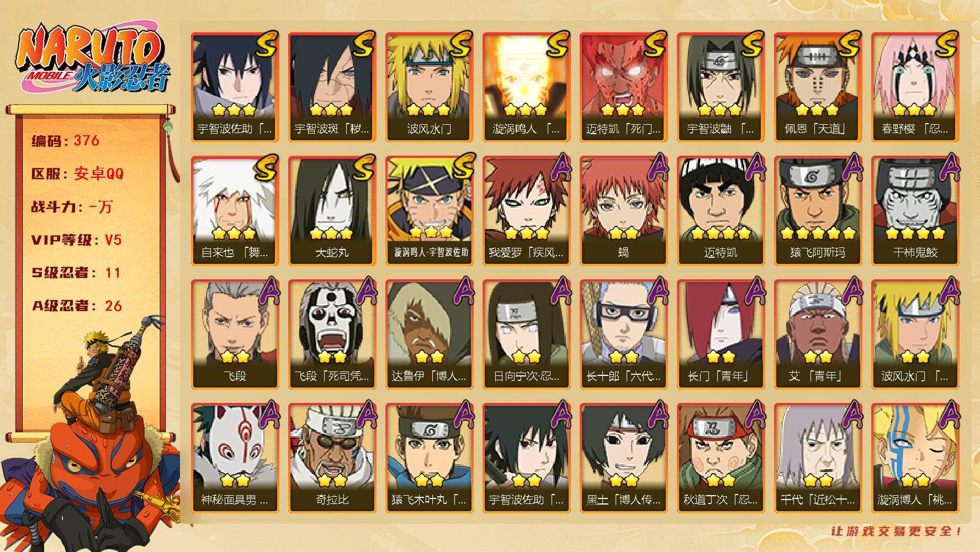Choose the 迈特凯 A-rank card
Screen dimensions: 980x552
pos(720,211)
